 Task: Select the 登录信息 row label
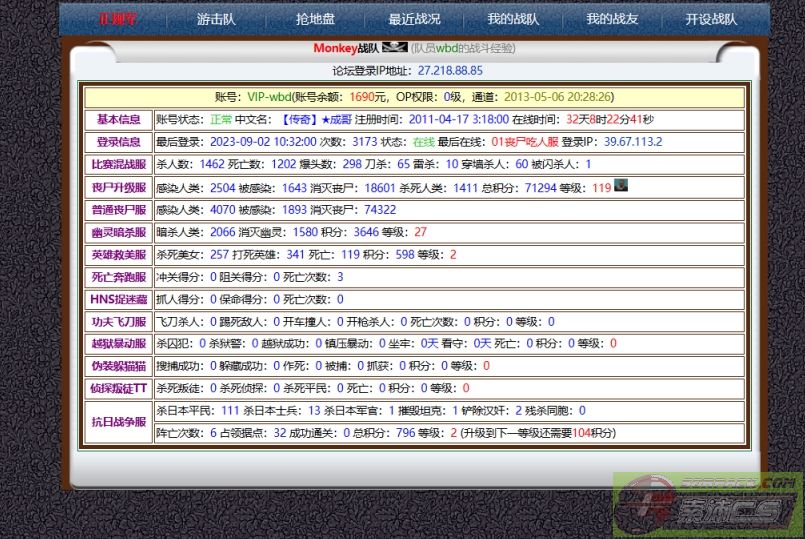point(118,142)
